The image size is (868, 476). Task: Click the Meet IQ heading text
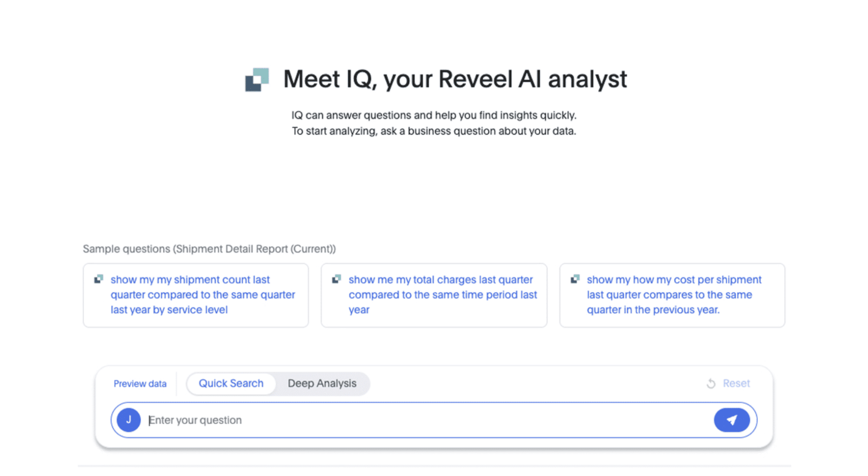pyautogui.click(x=455, y=79)
